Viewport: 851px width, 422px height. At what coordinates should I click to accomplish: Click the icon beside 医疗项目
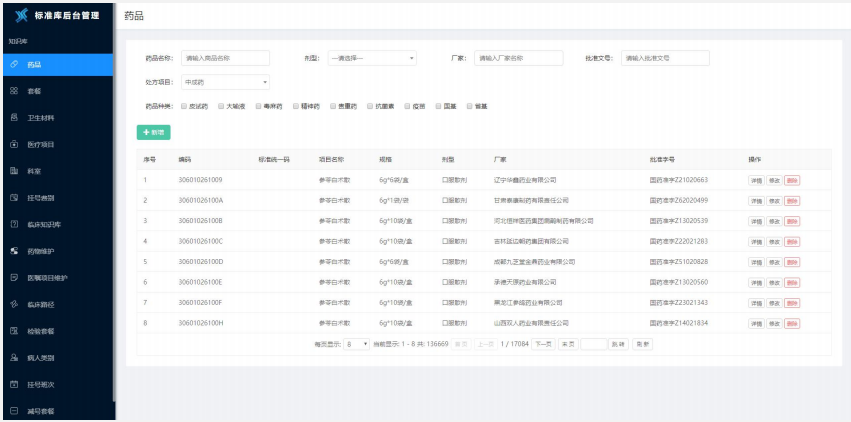(x=15, y=144)
